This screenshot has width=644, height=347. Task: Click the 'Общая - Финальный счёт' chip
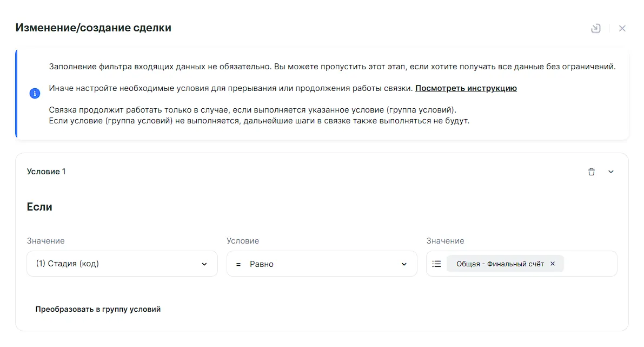point(500,264)
